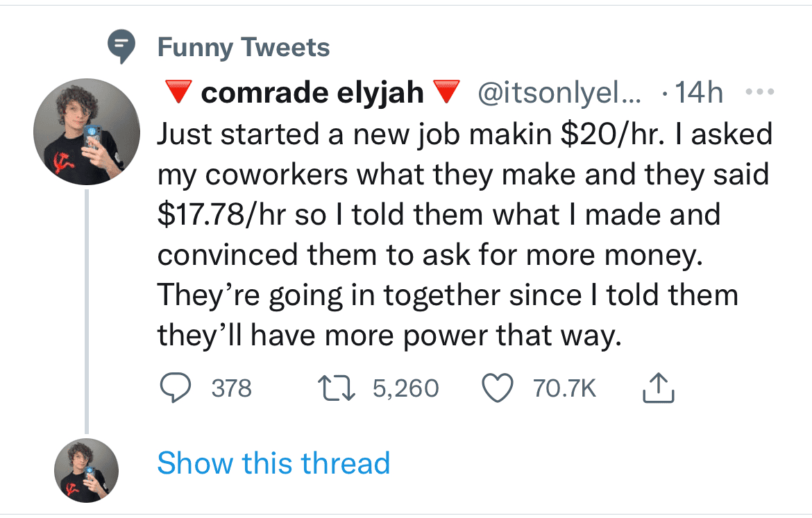This screenshot has height=518, width=812.
Task: Open the Funny Tweets topic label
Action: pos(244,48)
